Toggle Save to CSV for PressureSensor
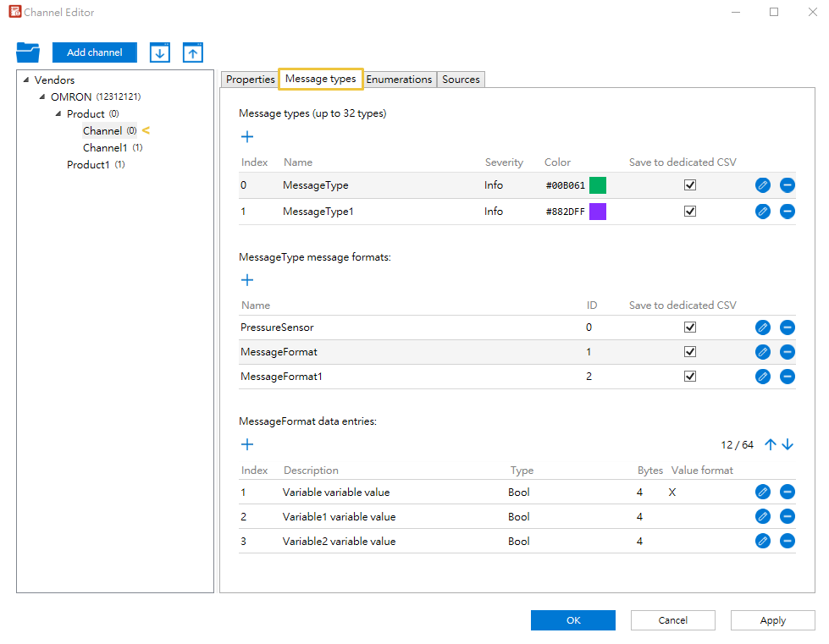829x644 pixels. 690,328
